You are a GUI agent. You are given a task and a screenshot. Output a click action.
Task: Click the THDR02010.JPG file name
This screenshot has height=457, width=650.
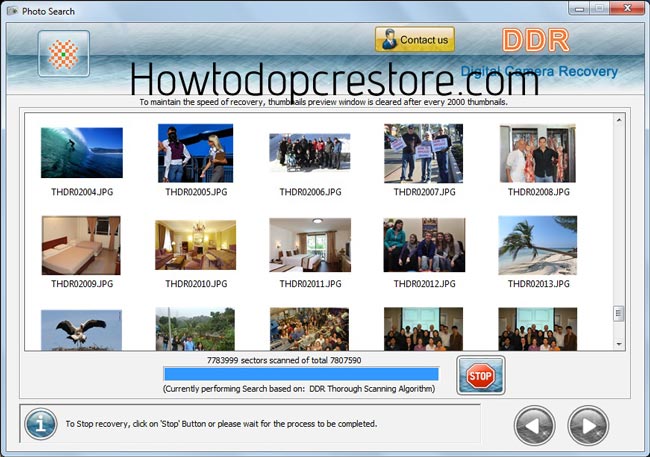click(x=196, y=284)
